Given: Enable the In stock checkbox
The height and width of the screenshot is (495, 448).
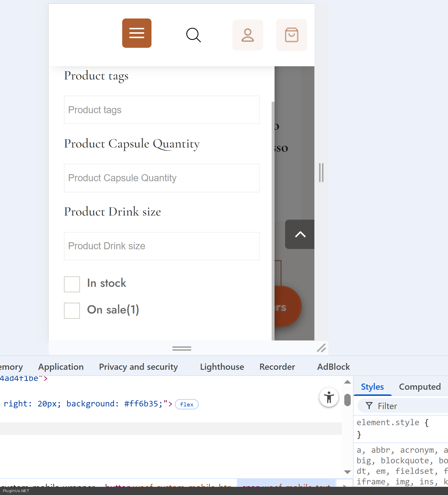Looking at the screenshot, I should (72, 284).
